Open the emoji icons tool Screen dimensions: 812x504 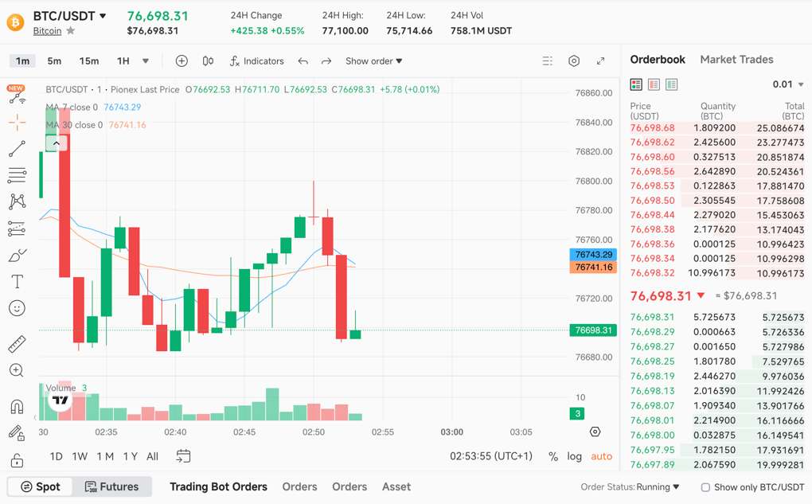pyautogui.click(x=17, y=308)
